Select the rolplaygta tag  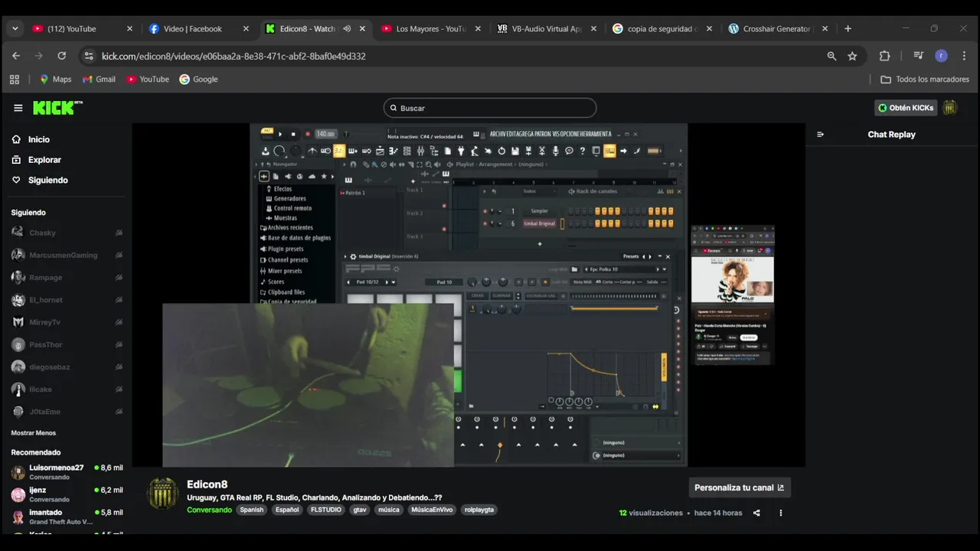click(x=479, y=510)
